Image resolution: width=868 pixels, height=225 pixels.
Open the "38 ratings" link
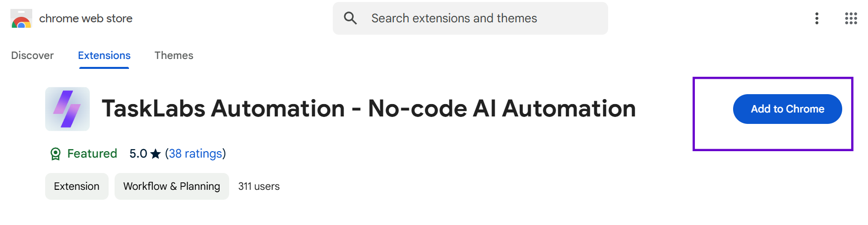[x=195, y=154]
